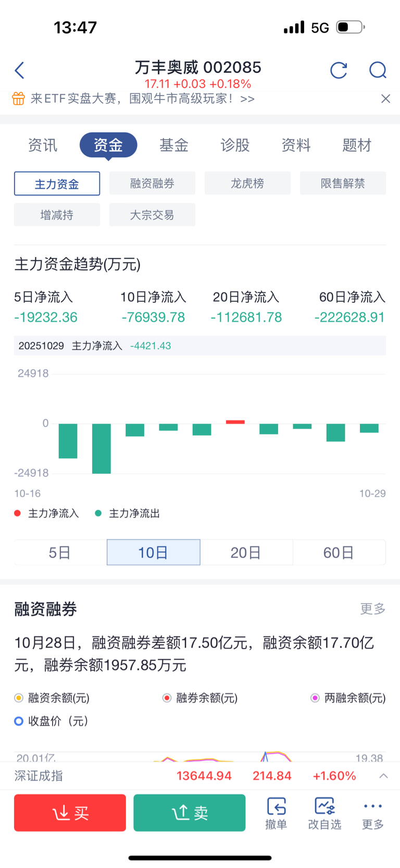Toggle the 主力净流入 legend dot

pyautogui.click(x=17, y=514)
